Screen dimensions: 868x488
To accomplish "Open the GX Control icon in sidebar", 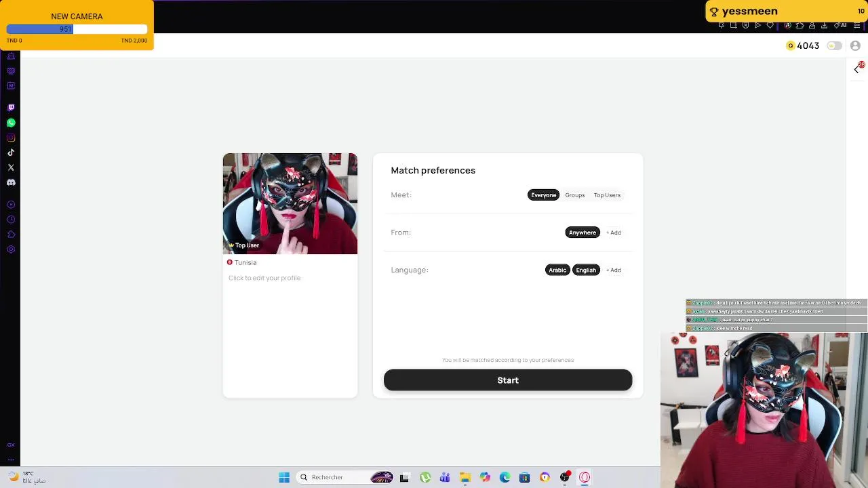I will point(11,57).
